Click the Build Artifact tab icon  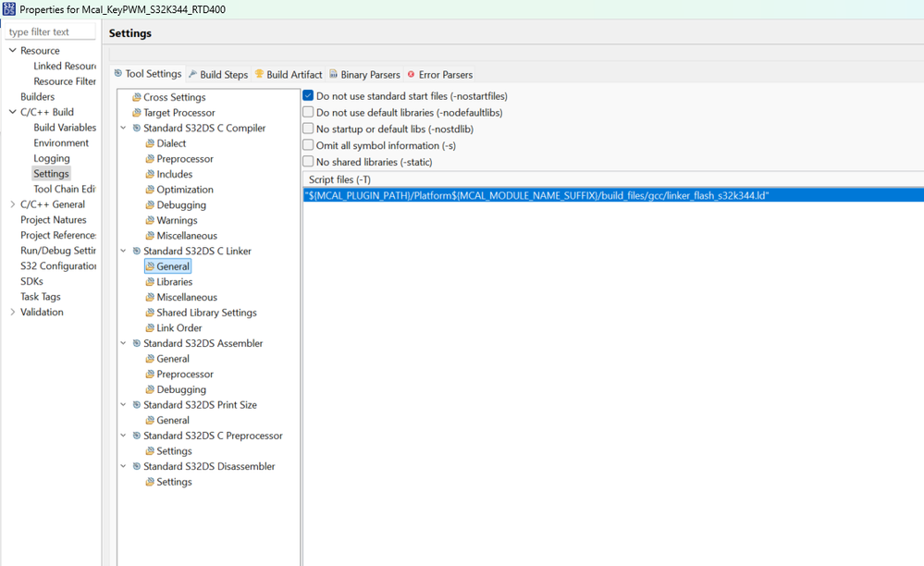[x=259, y=74]
